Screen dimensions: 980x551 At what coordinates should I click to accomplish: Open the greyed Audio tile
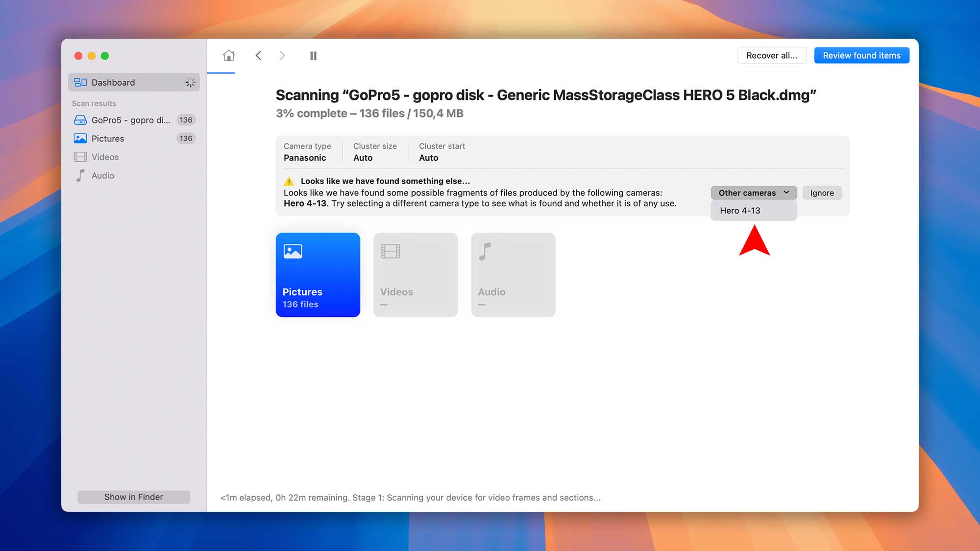click(x=513, y=275)
